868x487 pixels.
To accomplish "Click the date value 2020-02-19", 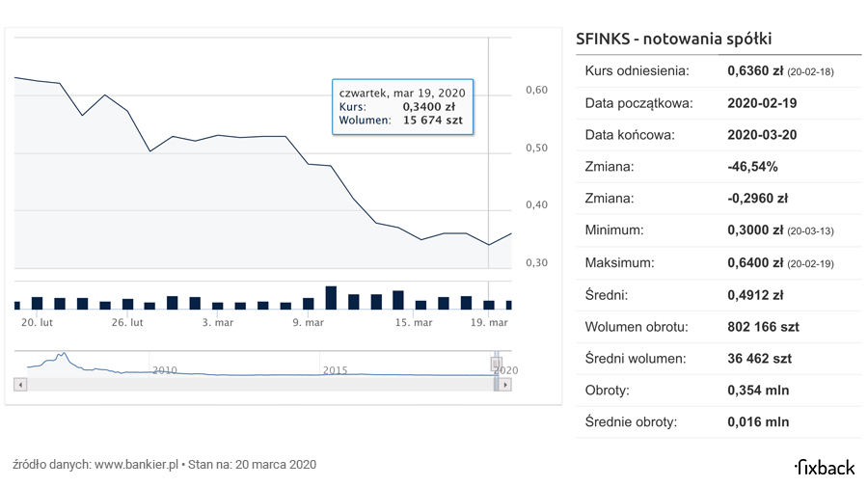I will click(x=762, y=103).
